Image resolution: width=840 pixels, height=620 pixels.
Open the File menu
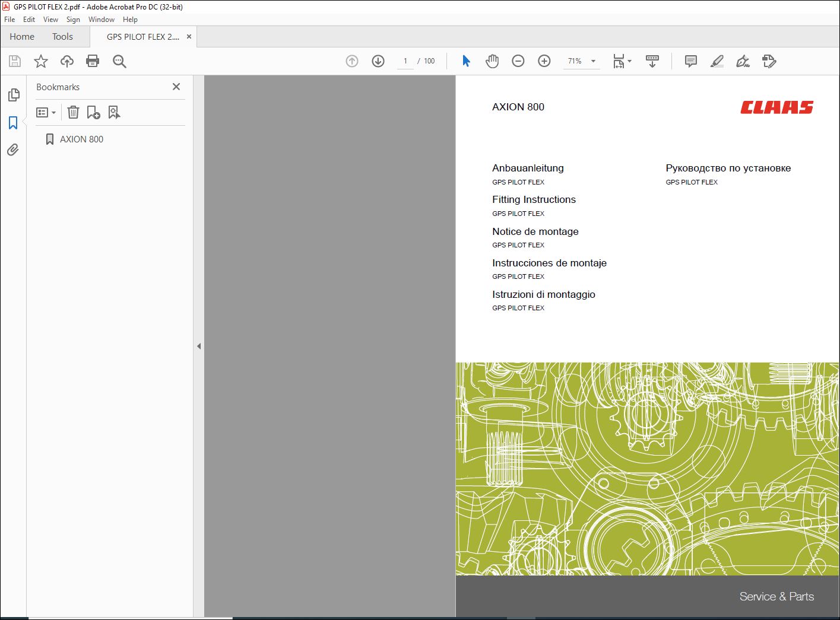[x=9, y=20]
